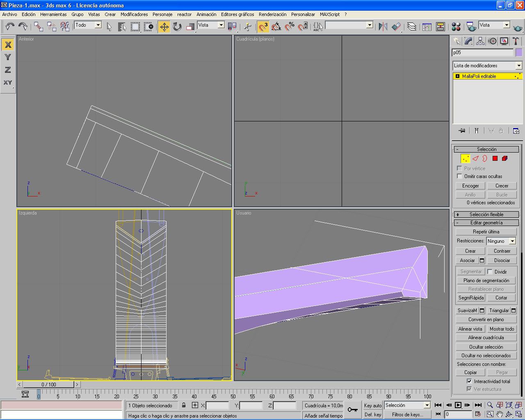Enable 'Omitir caras ocultas' checkbox
Image resolution: width=525 pixels, height=420 pixels.
(x=459, y=176)
